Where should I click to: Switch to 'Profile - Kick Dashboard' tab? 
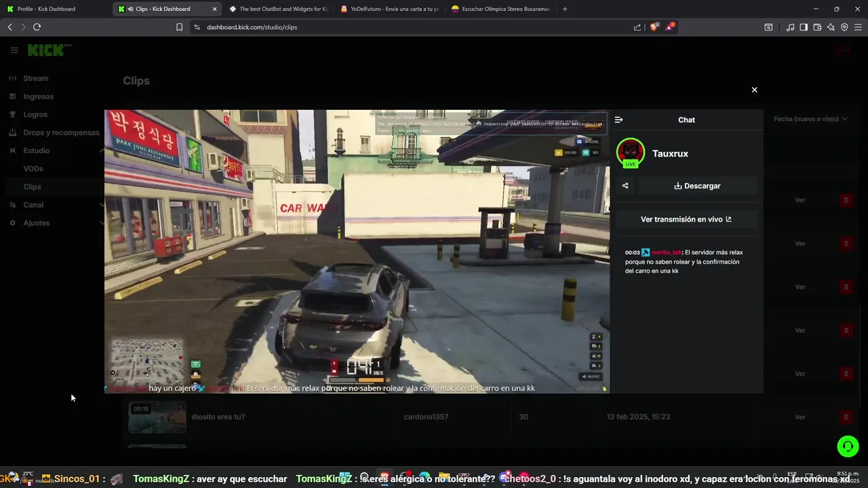[x=54, y=9]
